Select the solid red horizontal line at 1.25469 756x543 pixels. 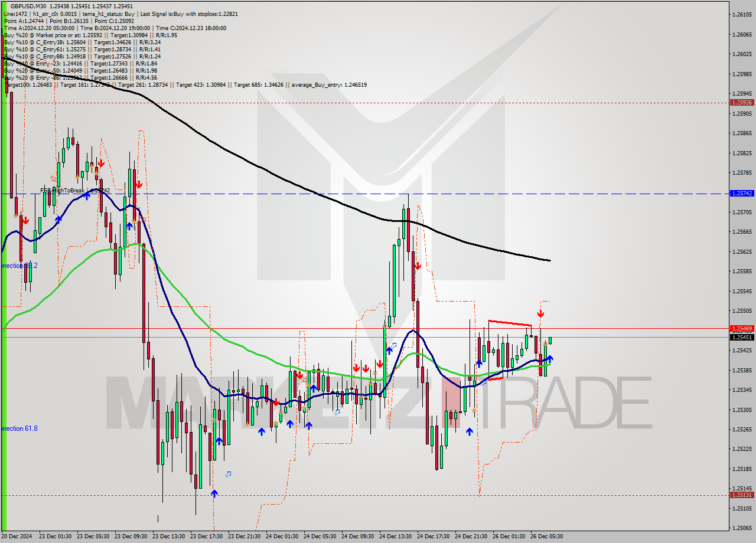point(364,328)
